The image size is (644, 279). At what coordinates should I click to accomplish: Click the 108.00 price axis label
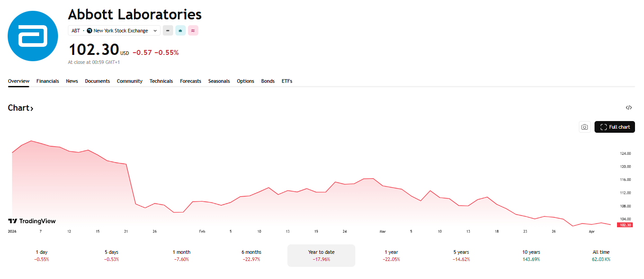[x=626, y=206]
